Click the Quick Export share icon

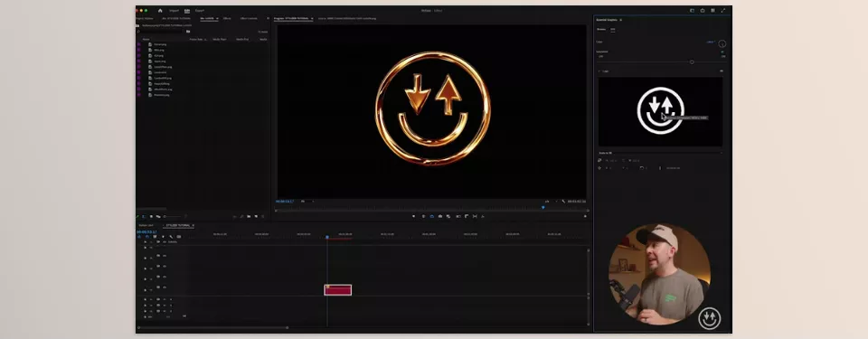coord(703,10)
